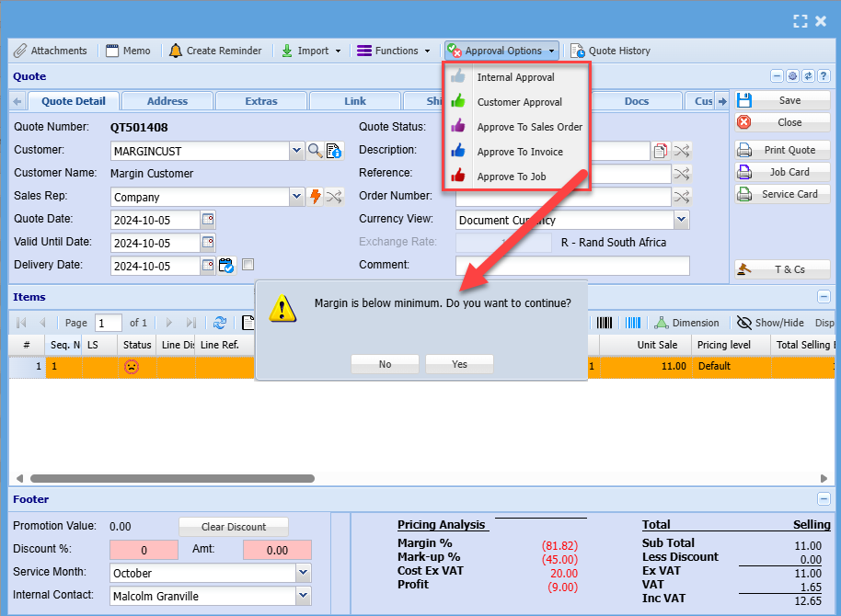Open the Memo toolbar item
This screenshot has height=616, width=841.
pyautogui.click(x=128, y=51)
